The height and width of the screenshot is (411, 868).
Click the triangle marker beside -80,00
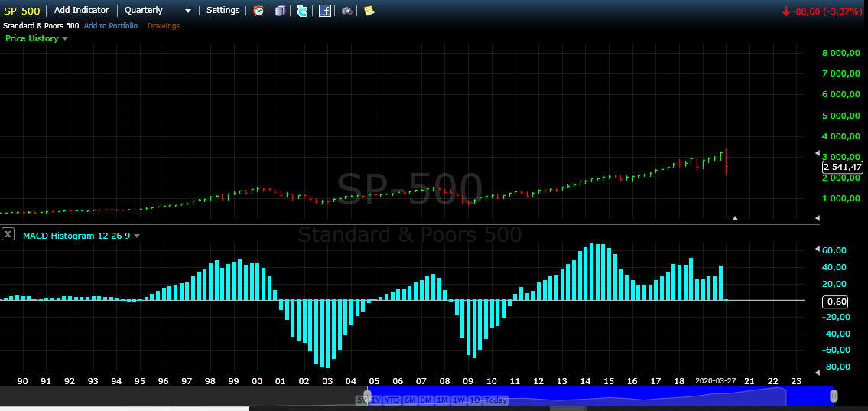[818, 373]
